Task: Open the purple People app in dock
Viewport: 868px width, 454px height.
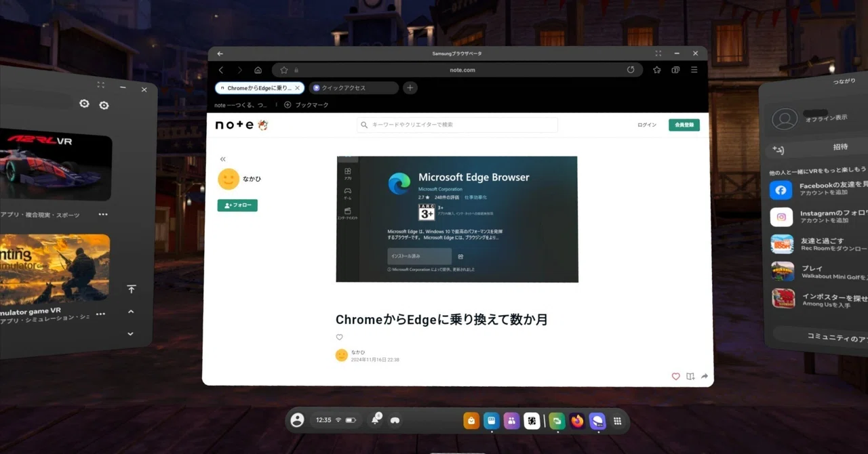Action: tap(511, 421)
